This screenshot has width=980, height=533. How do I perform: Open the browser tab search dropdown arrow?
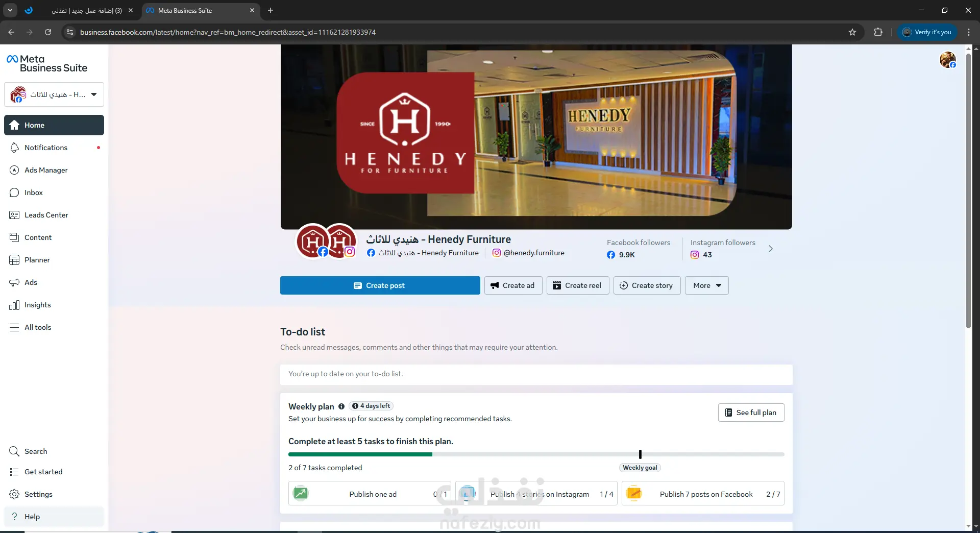pyautogui.click(x=10, y=10)
